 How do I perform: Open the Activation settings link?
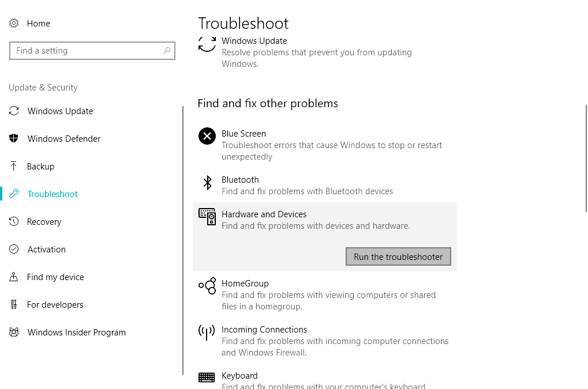tap(46, 249)
